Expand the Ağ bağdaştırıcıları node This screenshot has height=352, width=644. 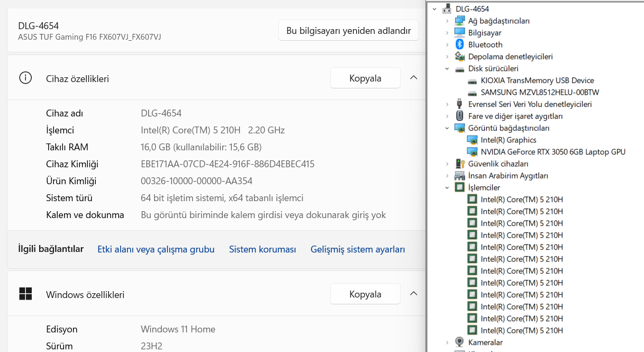pos(447,21)
